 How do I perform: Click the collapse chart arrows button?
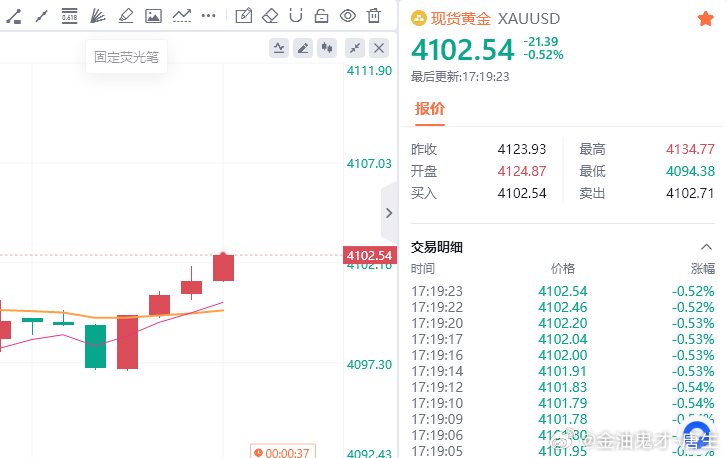pyautogui.click(x=355, y=48)
